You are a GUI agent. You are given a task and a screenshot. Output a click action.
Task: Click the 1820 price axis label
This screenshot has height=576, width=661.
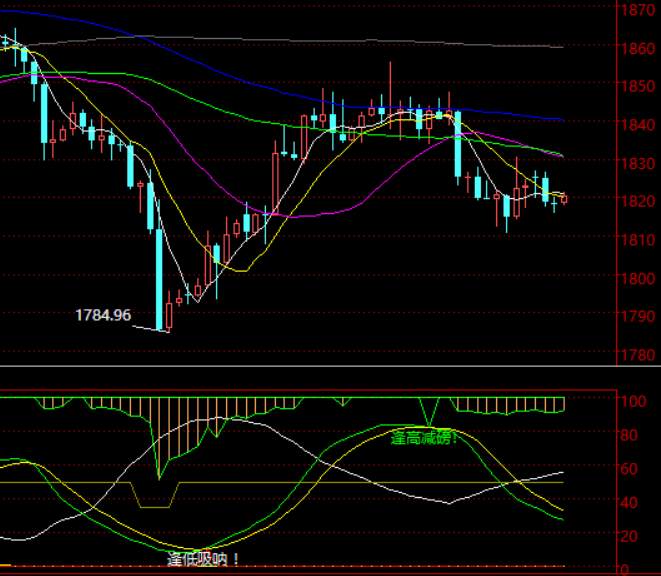638,201
